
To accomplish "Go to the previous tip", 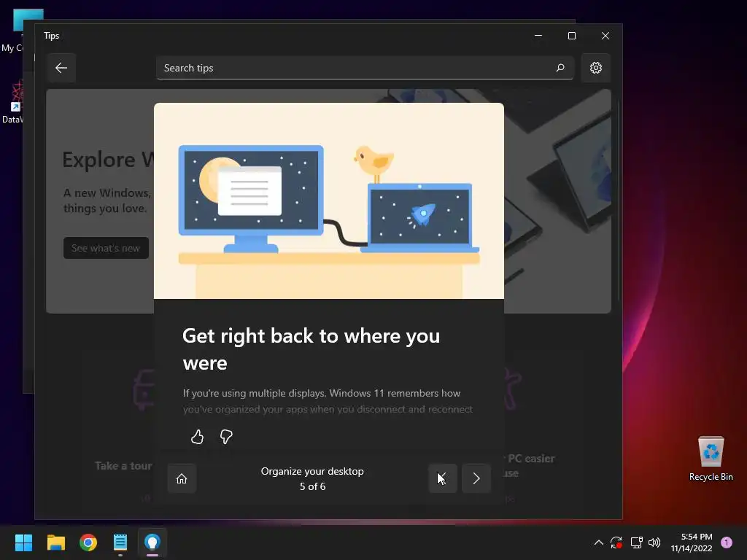I will pyautogui.click(x=443, y=478).
